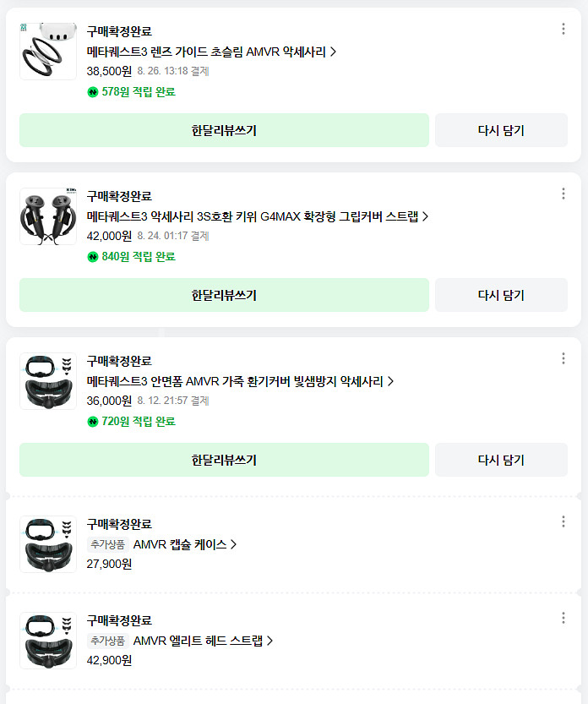Screen dimensions: 588x704
Task: Open the options menu for the 렌즈 가이드 order
Action: point(563,28)
